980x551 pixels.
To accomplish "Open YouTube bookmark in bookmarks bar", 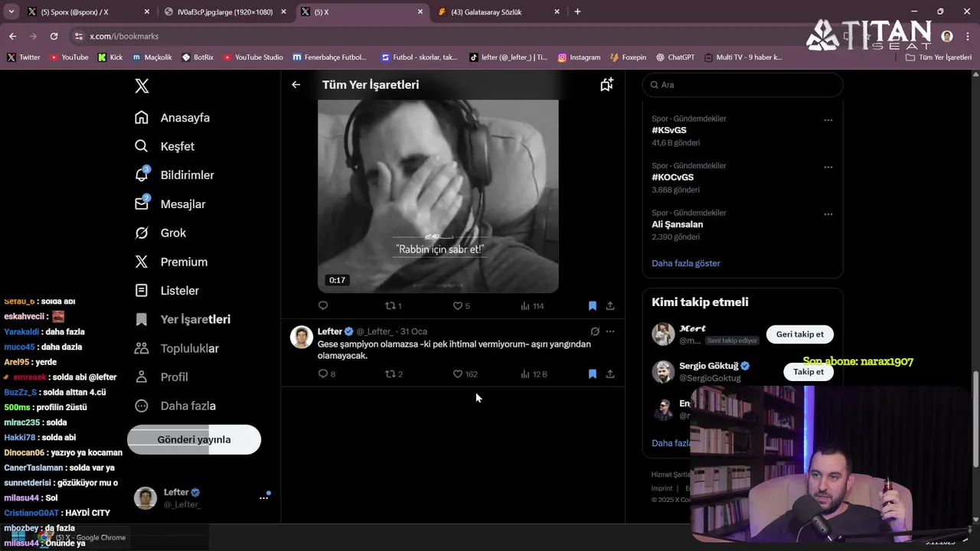I will pyautogui.click(x=69, y=57).
